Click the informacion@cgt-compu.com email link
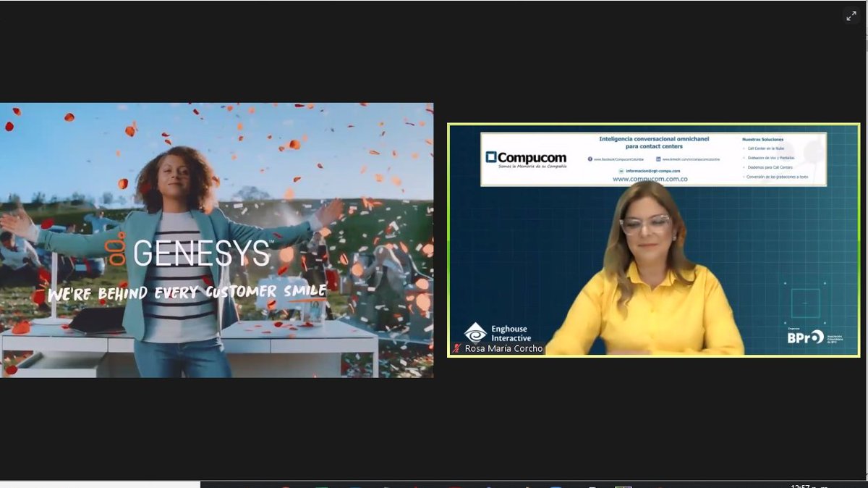Screen dimensions: 868x488 [x=652, y=171]
